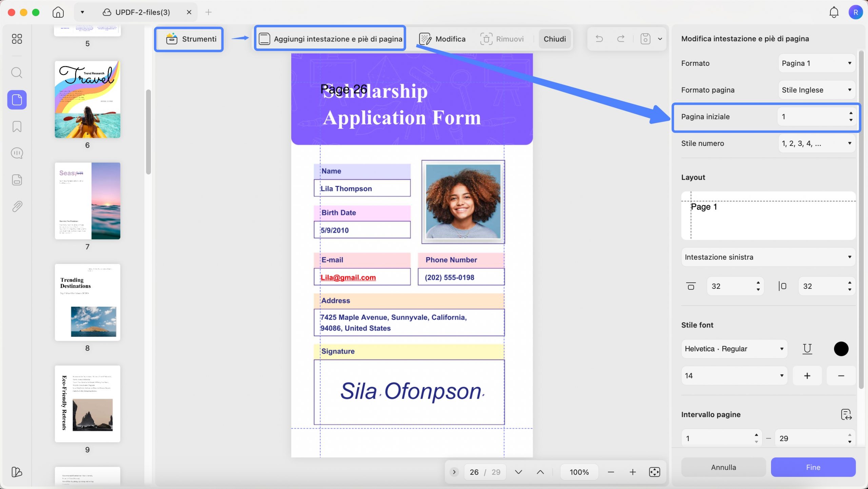Open the Helvetica Regular font dropdown
Image resolution: width=868 pixels, height=489 pixels.
[734, 349]
